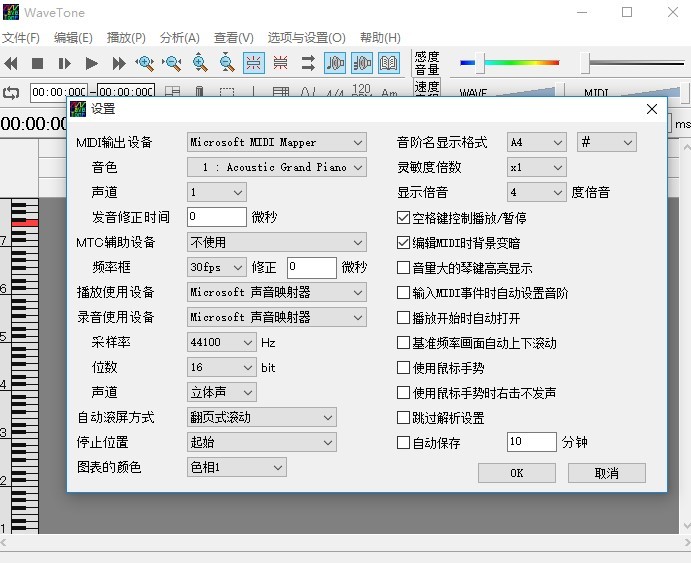Click the red spectrum lines icon
Image resolution: width=691 pixels, height=563 pixels.
281,63
